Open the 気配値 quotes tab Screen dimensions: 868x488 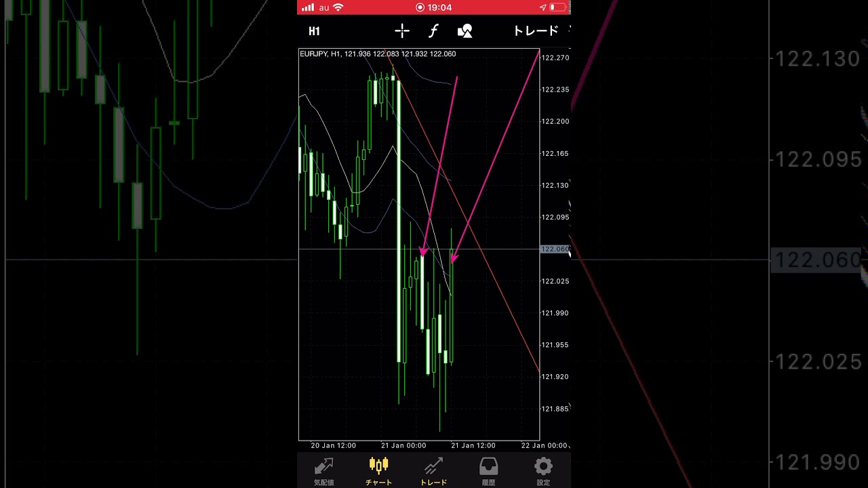[323, 471]
